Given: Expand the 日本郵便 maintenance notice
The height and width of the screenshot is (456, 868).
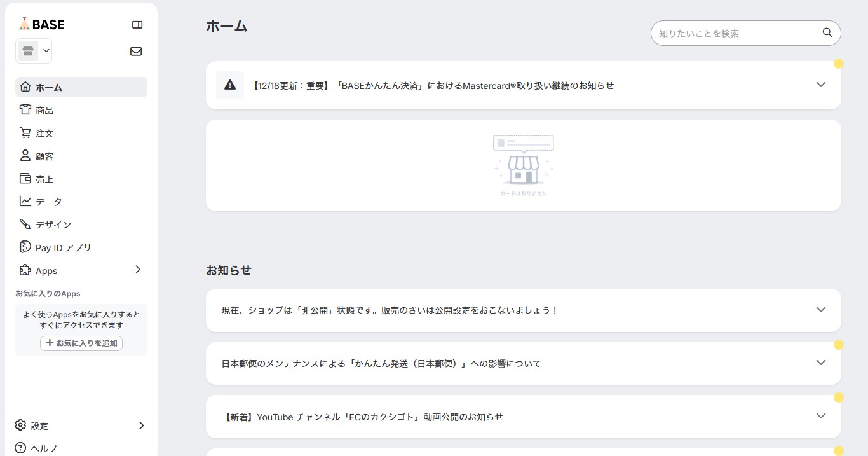Looking at the screenshot, I should (820, 363).
